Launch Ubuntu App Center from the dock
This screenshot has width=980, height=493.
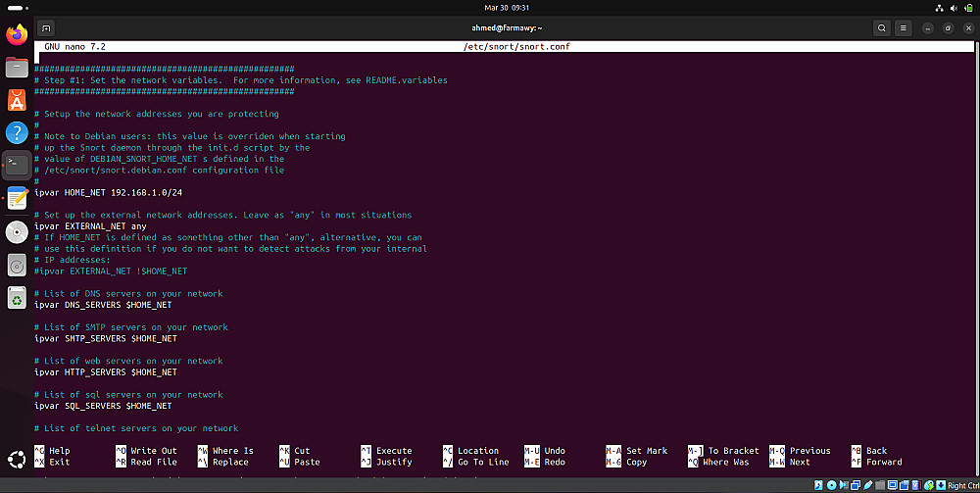(17, 100)
